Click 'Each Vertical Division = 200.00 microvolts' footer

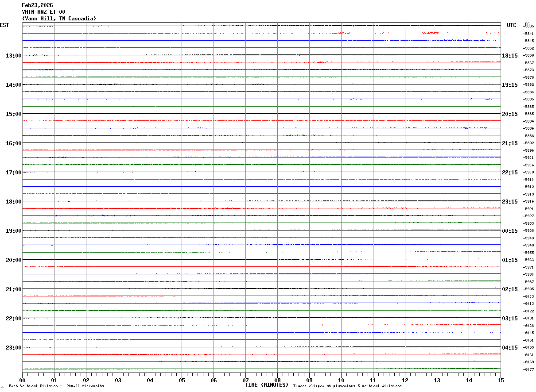tap(56, 386)
